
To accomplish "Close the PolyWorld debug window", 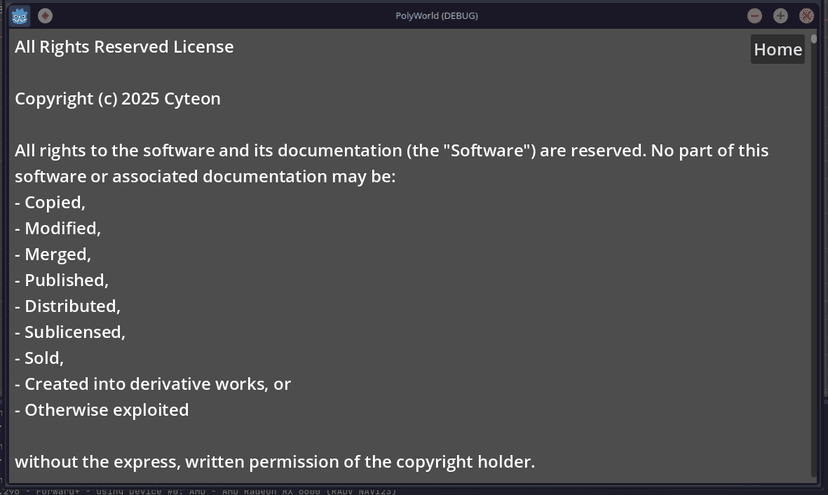I will pyautogui.click(x=806, y=15).
